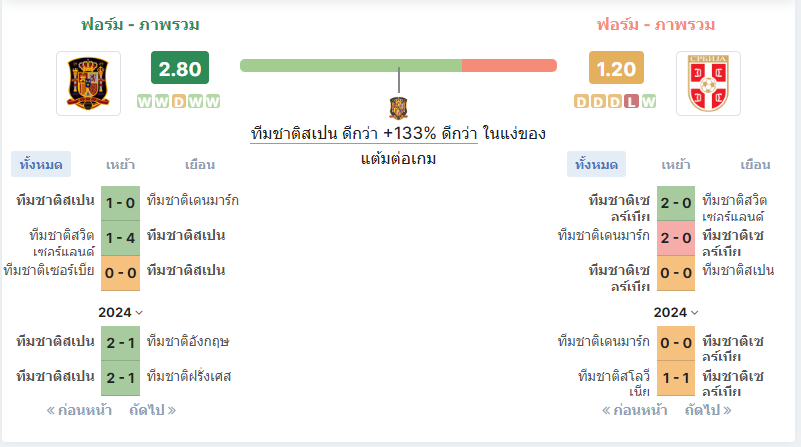Click Spain's 2.80 rating badge

point(180,69)
